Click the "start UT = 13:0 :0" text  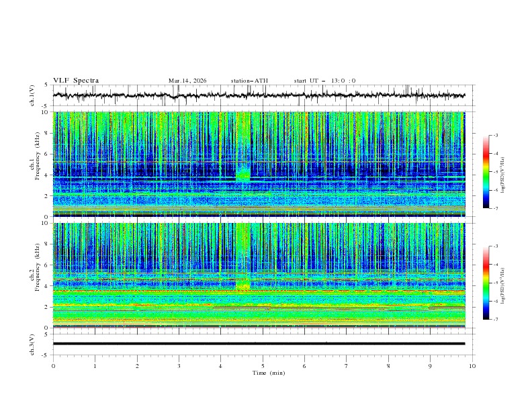click(324, 81)
